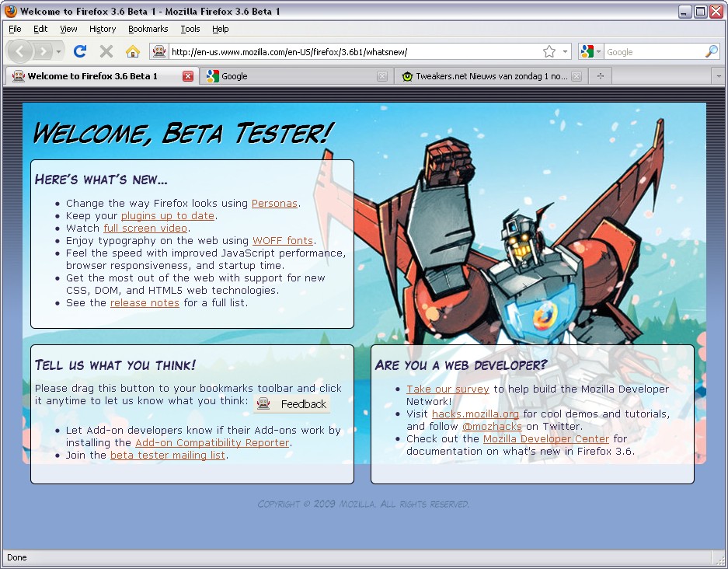Open the release notes link
The height and width of the screenshot is (569, 728).
[145, 303]
